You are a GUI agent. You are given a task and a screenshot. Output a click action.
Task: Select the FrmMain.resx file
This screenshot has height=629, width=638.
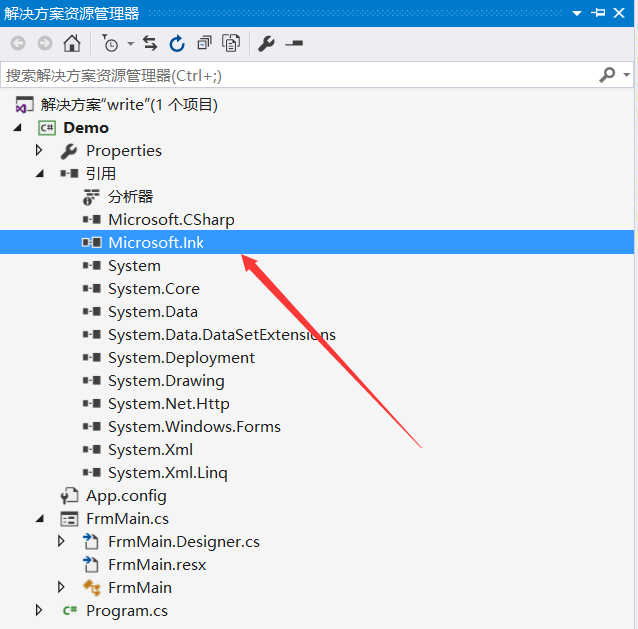(x=157, y=564)
